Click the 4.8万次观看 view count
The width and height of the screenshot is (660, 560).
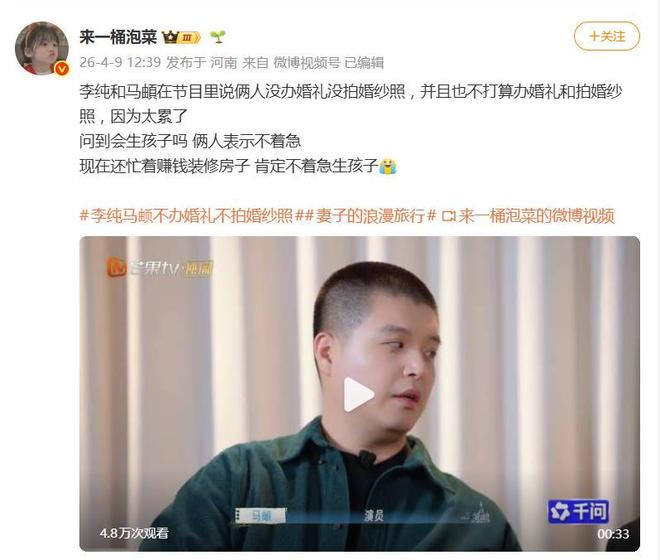click(134, 533)
